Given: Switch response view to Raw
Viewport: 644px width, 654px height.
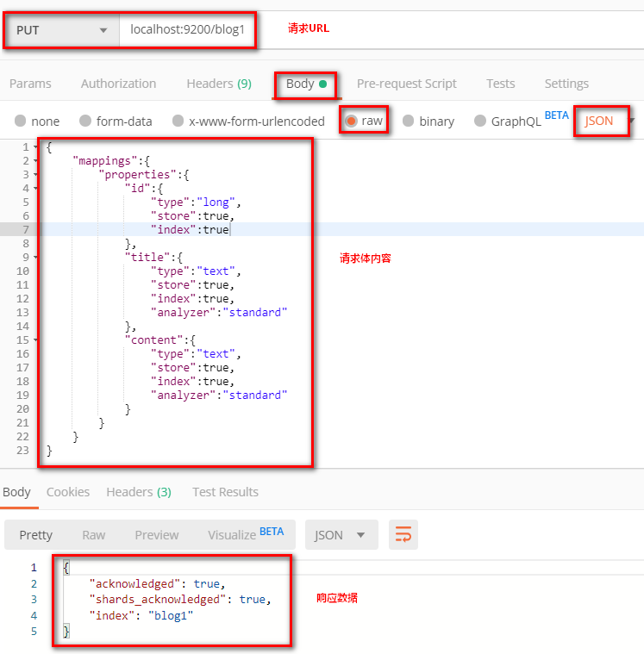Looking at the screenshot, I should click(93, 535).
